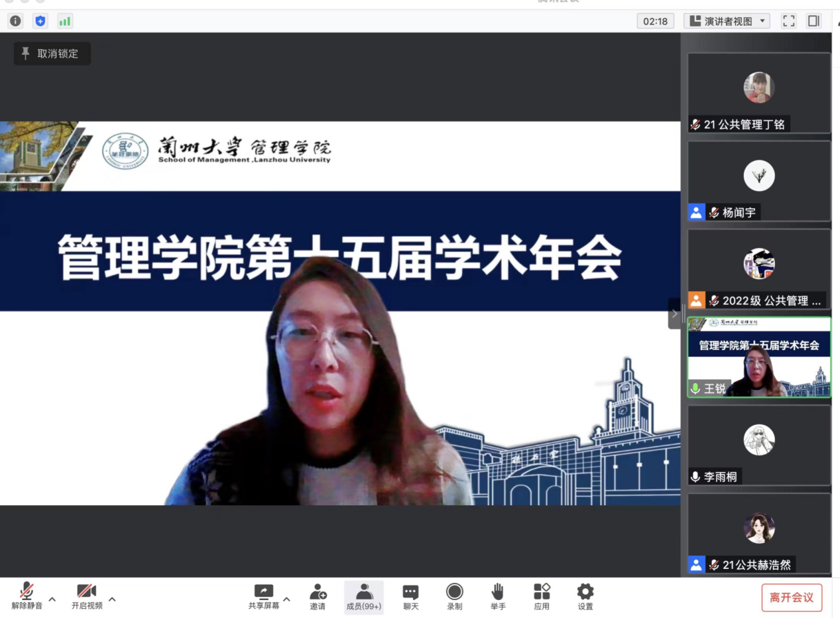Turn on camera with 开启视频
Image resolution: width=840 pixels, height=618 pixels.
tap(87, 595)
